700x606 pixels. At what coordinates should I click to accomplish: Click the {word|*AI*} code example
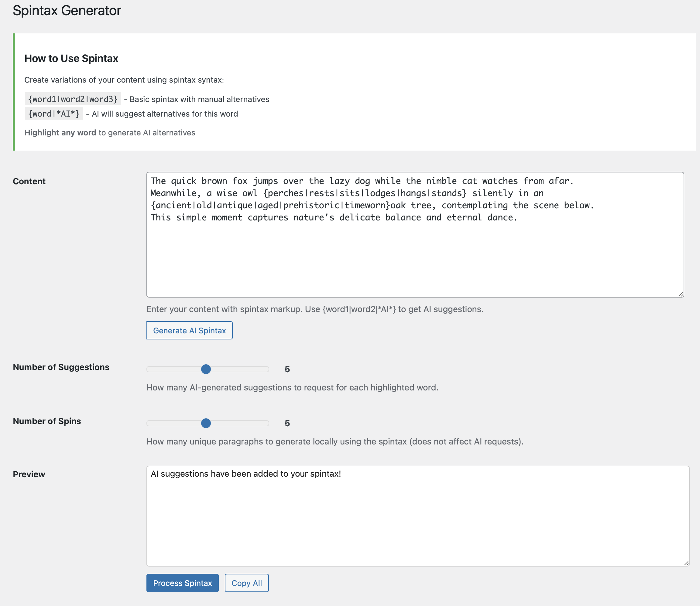(x=54, y=114)
